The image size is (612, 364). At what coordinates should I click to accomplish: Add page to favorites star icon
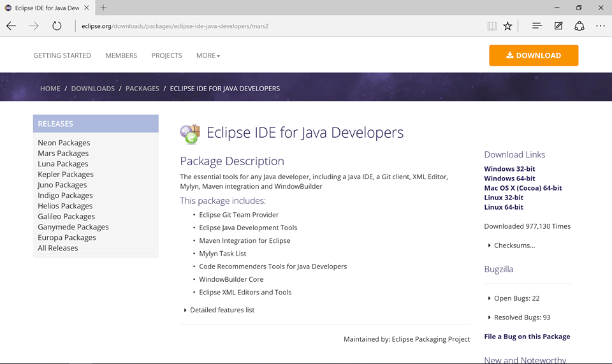[507, 26]
